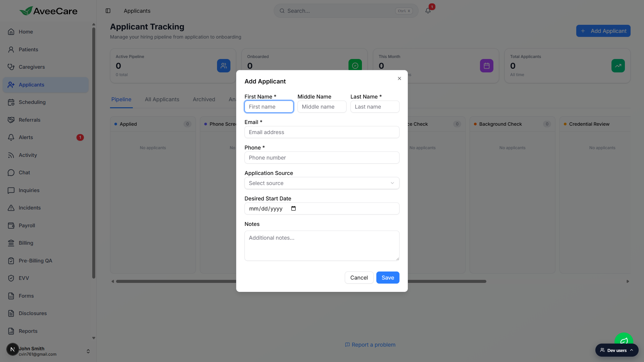Expand the Dev users menu
644x362 pixels.
click(617, 350)
